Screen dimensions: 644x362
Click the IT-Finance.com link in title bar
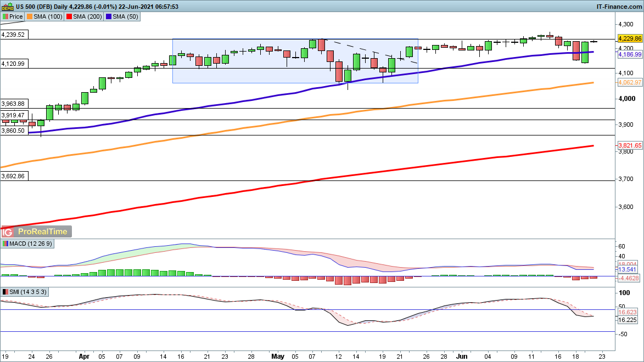619,6
